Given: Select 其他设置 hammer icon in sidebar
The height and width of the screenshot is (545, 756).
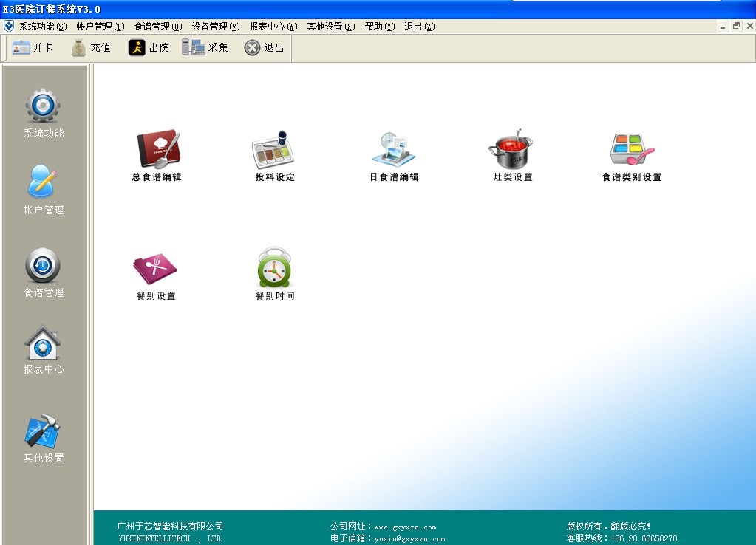Looking at the screenshot, I should tap(44, 432).
